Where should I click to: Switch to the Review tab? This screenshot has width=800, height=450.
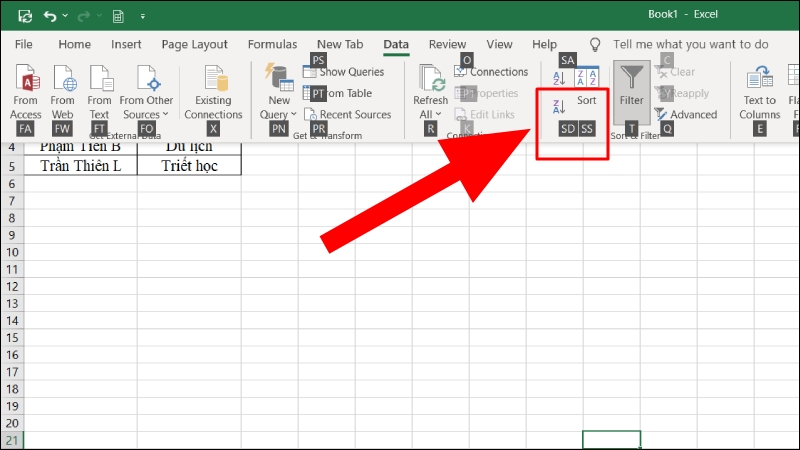click(x=447, y=44)
